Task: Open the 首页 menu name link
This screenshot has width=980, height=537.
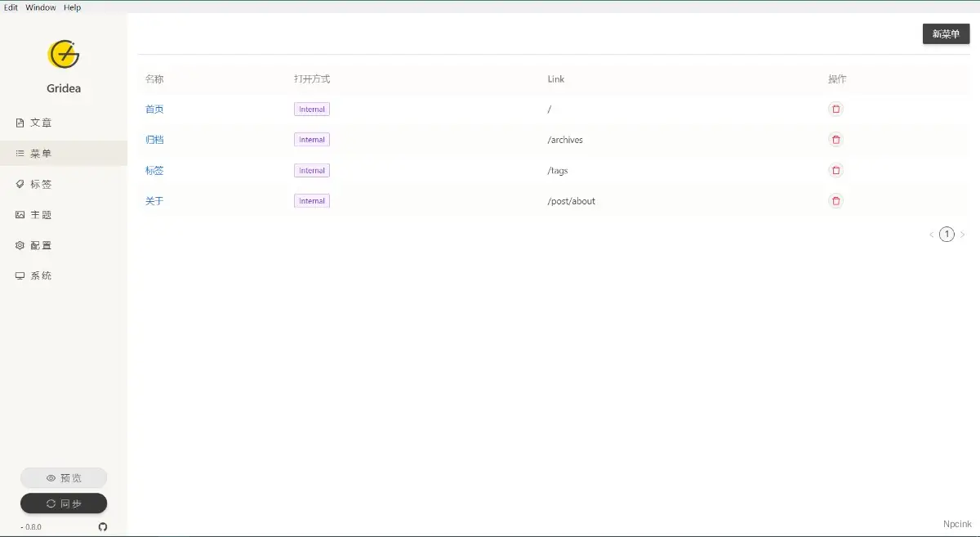Action: pos(154,109)
